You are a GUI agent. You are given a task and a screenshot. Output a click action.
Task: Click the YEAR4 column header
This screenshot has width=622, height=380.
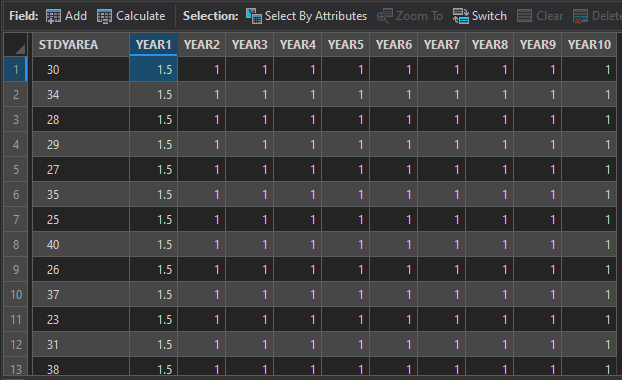click(x=298, y=45)
